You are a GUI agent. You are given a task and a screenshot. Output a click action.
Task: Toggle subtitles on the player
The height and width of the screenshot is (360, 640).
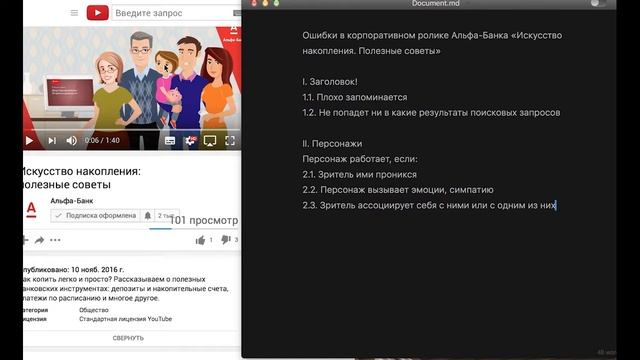tap(170, 141)
